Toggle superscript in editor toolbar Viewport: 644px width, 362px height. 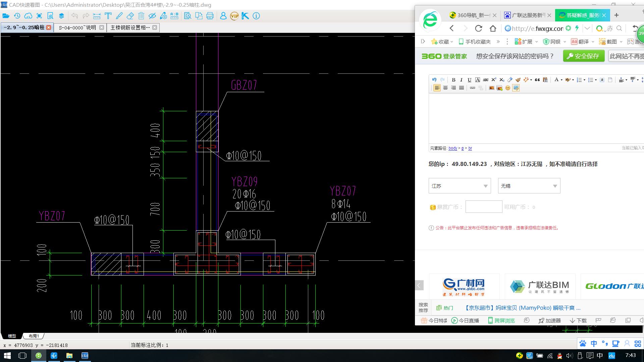pyautogui.click(x=494, y=80)
